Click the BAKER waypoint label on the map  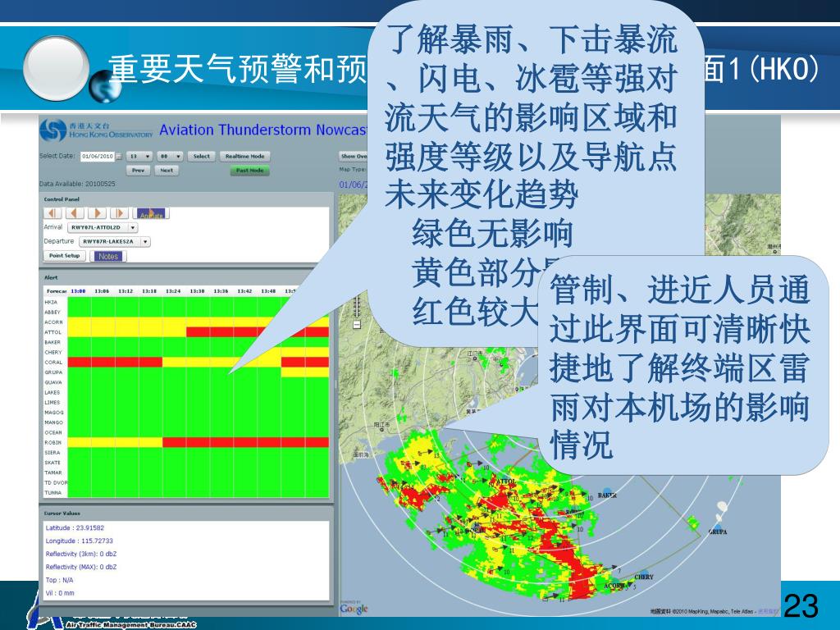pos(607,495)
